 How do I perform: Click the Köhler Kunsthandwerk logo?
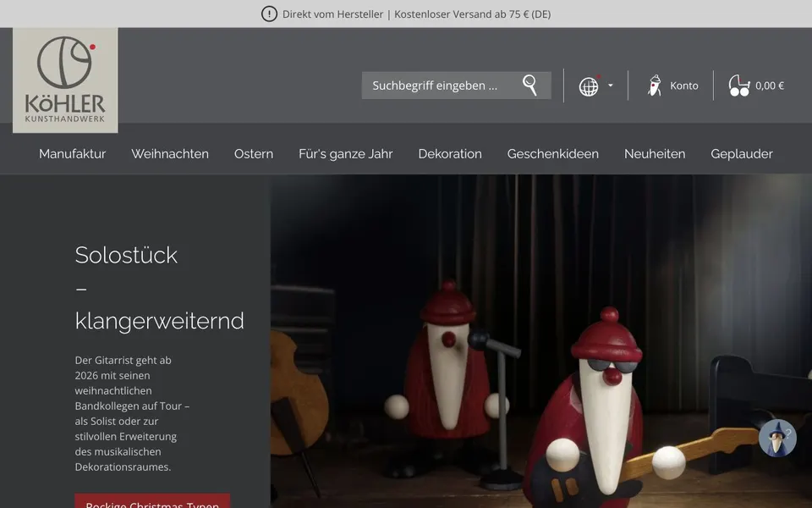tap(65, 80)
